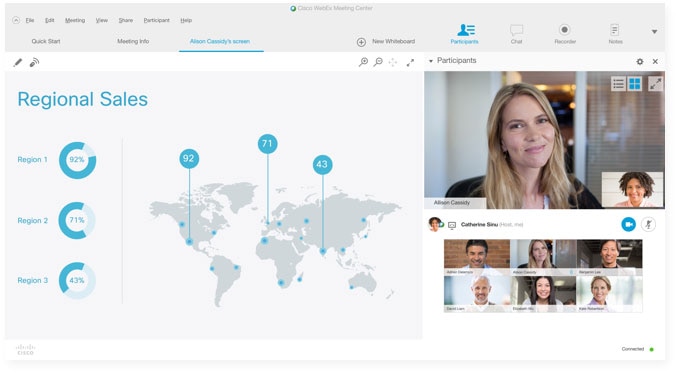The height and width of the screenshot is (373, 676).
Task: Open the File menu
Action: point(30,20)
